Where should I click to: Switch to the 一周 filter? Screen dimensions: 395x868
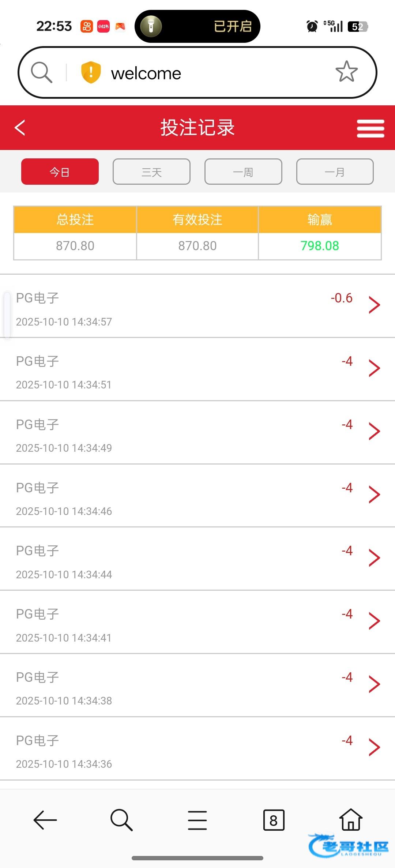[x=243, y=172]
